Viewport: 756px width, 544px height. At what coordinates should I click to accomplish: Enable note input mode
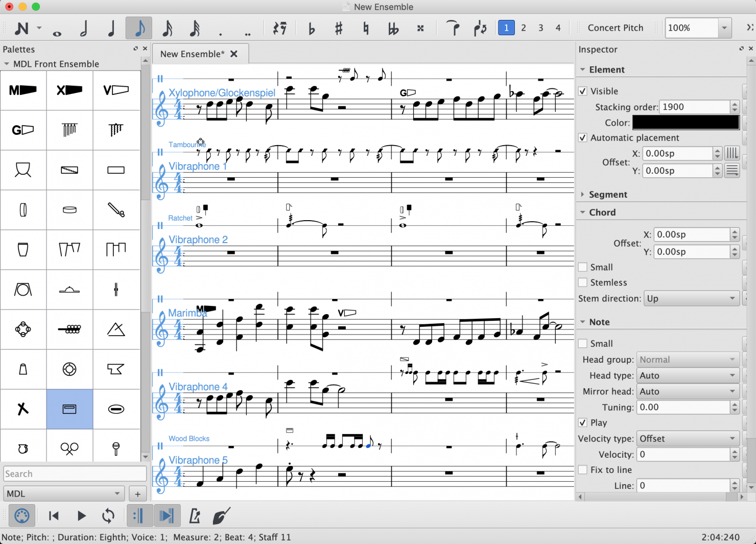tap(21, 28)
